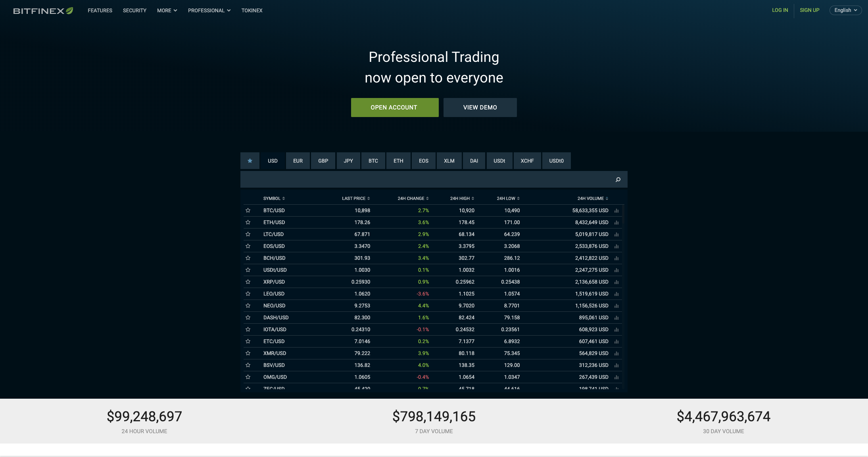Expand the PROFESSIONAL navigation dropdown
Screen dimensions: 868x457
(x=209, y=11)
